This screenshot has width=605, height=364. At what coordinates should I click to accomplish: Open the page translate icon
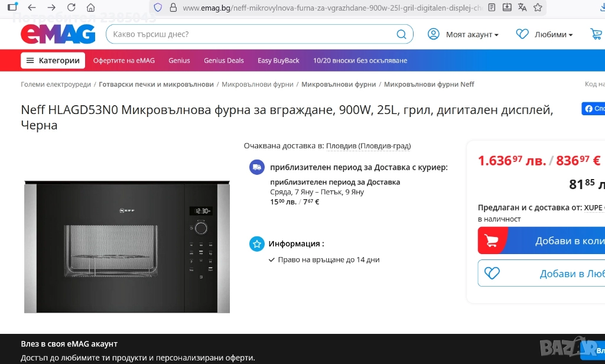(521, 8)
